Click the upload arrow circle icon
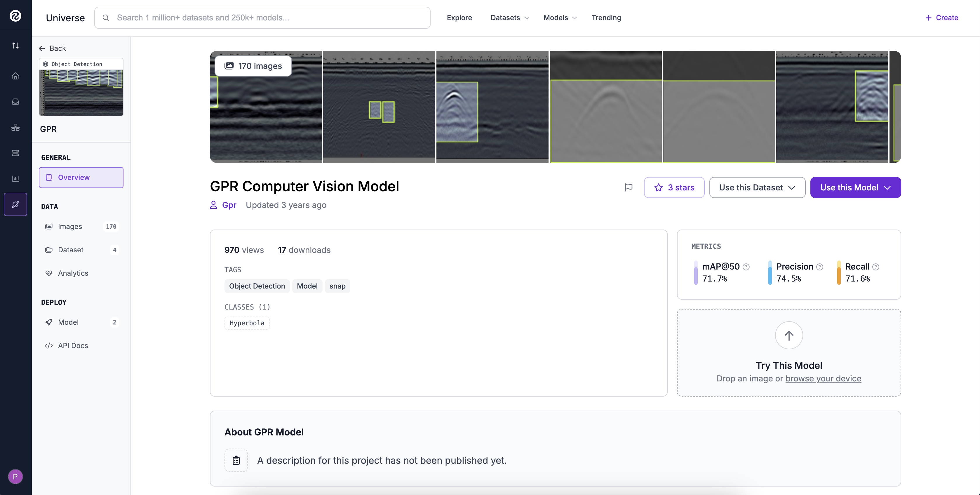Image resolution: width=980 pixels, height=495 pixels. 788,335
